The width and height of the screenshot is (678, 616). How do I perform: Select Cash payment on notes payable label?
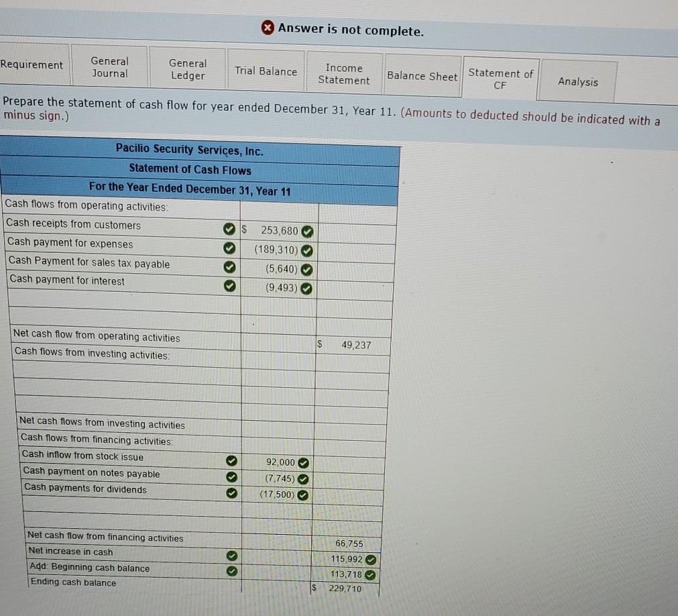(91, 472)
